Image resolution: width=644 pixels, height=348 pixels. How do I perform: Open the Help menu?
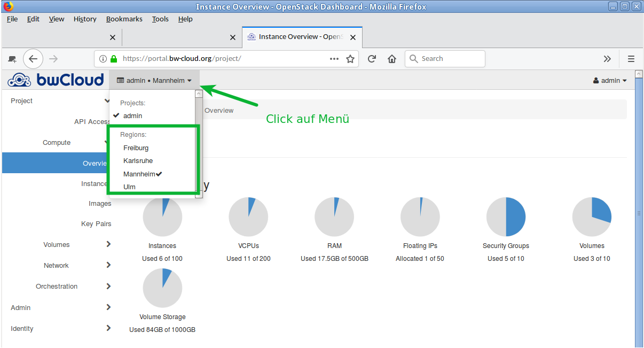[x=185, y=19]
